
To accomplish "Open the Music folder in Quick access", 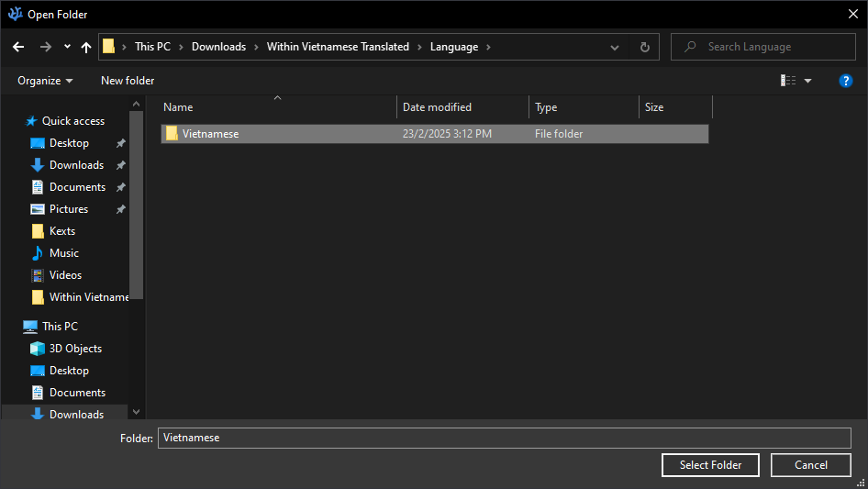I will pos(63,253).
